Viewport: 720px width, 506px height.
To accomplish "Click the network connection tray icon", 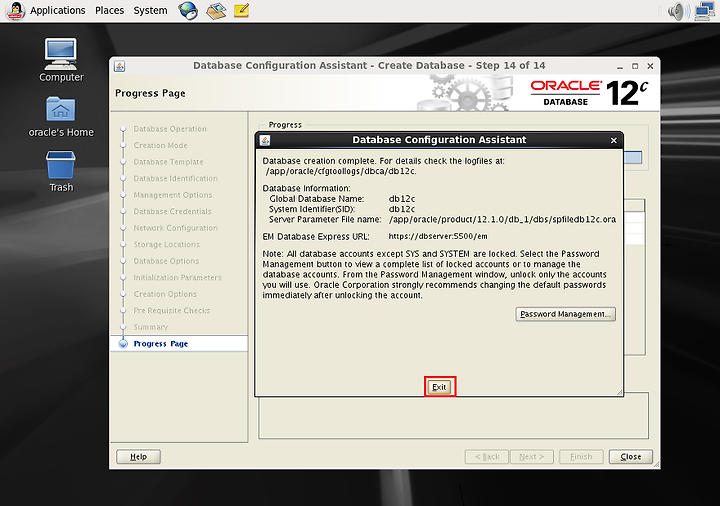I will tap(704, 11).
